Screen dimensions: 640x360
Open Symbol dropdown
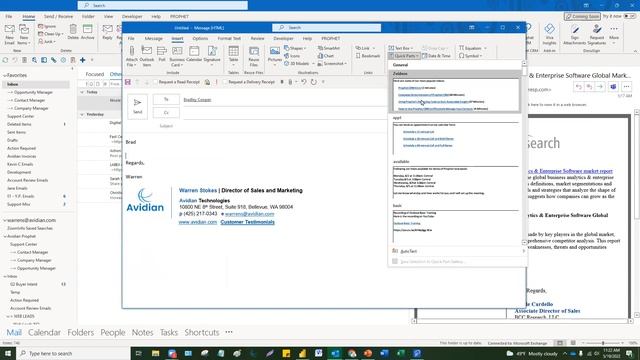[x=471, y=56]
